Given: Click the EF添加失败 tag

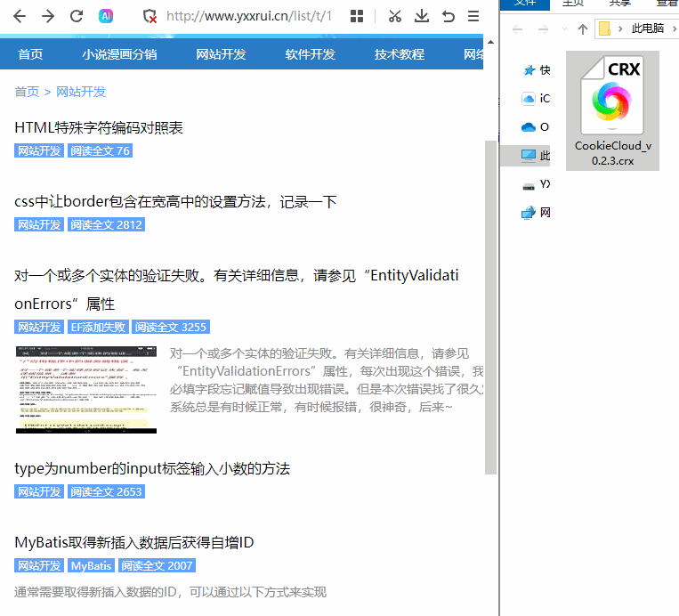Looking at the screenshot, I should click(x=98, y=327).
